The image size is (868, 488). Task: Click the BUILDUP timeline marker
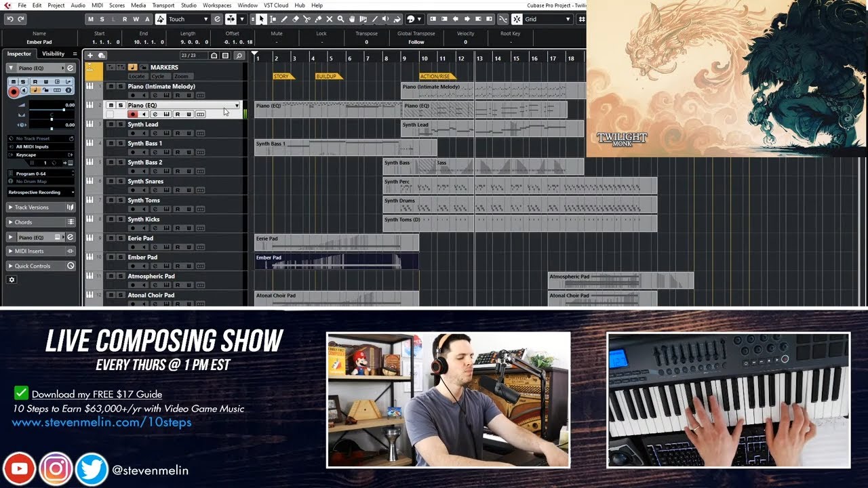pyautogui.click(x=328, y=76)
